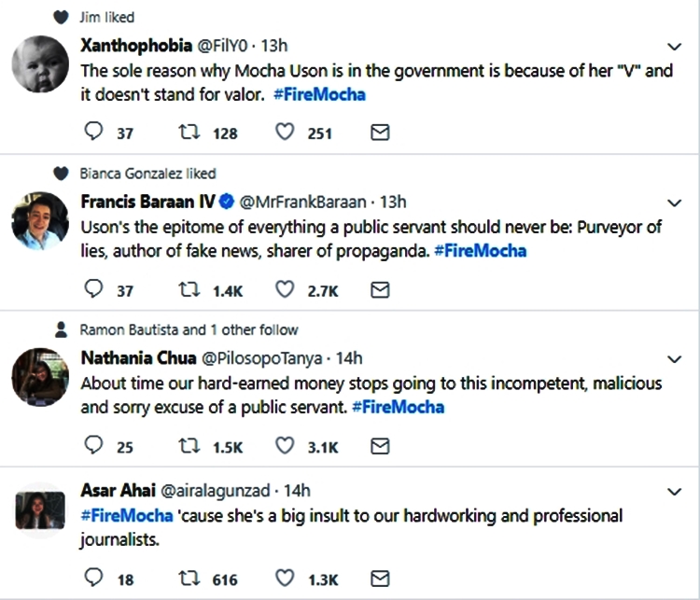700x600 pixels.
Task: Like Francis Baraan IV's tweet
Action: [x=285, y=290]
